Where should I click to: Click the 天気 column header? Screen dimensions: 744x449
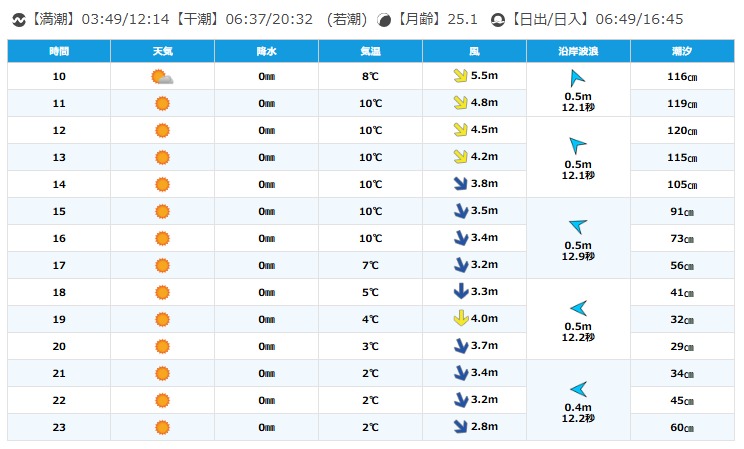(x=162, y=51)
